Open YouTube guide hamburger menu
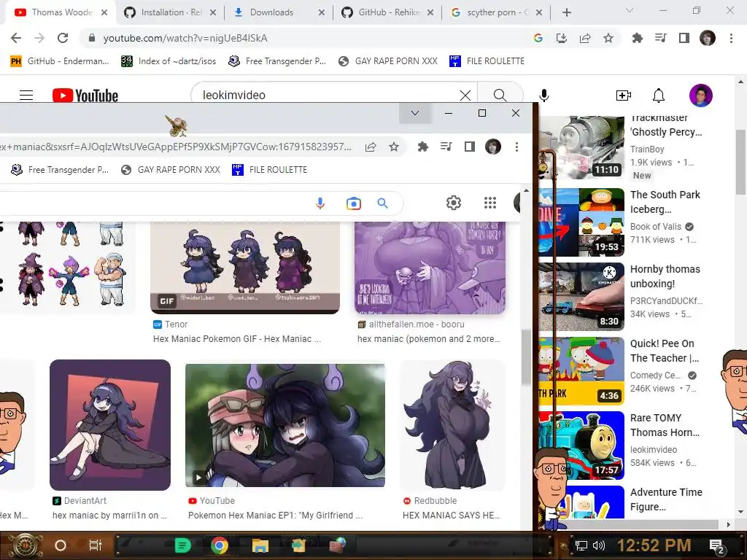 26,96
